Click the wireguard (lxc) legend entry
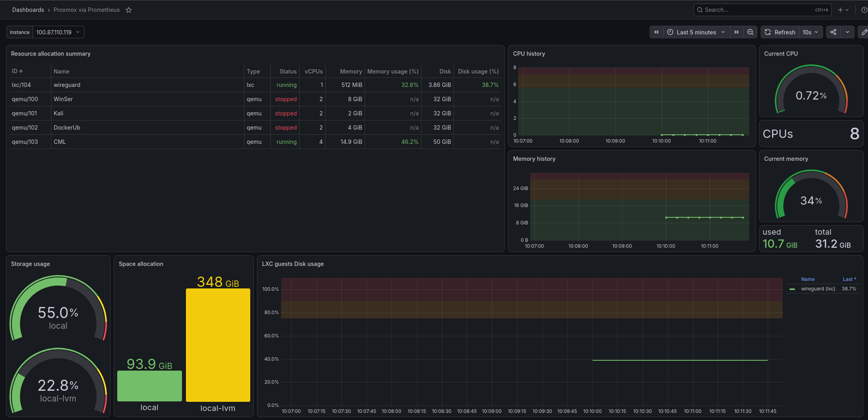The image size is (868, 420). pyautogui.click(x=818, y=289)
